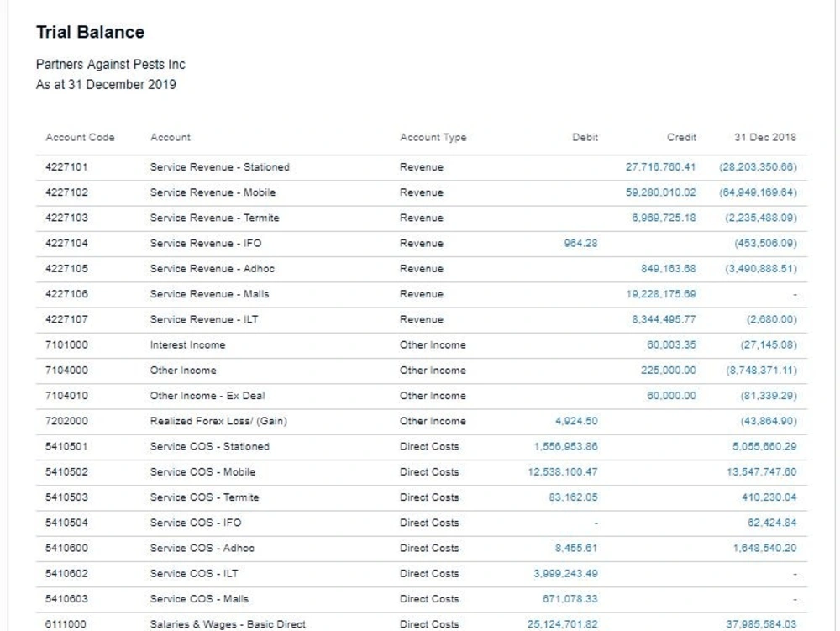This screenshot has width=840, height=631.
Task: Open Malls revenue credit 19,228,175.69
Action: point(660,294)
